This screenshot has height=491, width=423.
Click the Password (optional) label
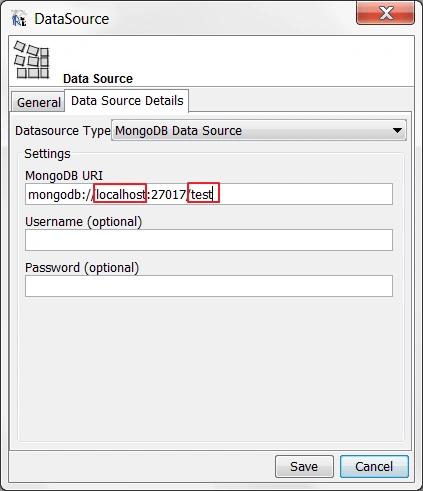point(82,268)
